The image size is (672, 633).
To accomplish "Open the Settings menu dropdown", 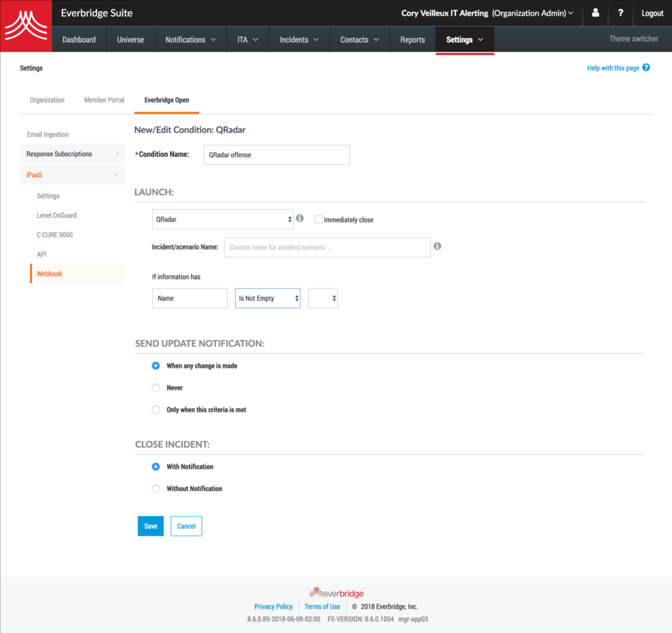I will tap(465, 39).
